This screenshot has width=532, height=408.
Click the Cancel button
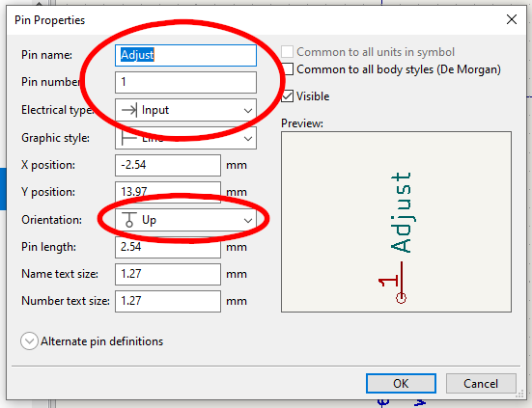(x=481, y=384)
